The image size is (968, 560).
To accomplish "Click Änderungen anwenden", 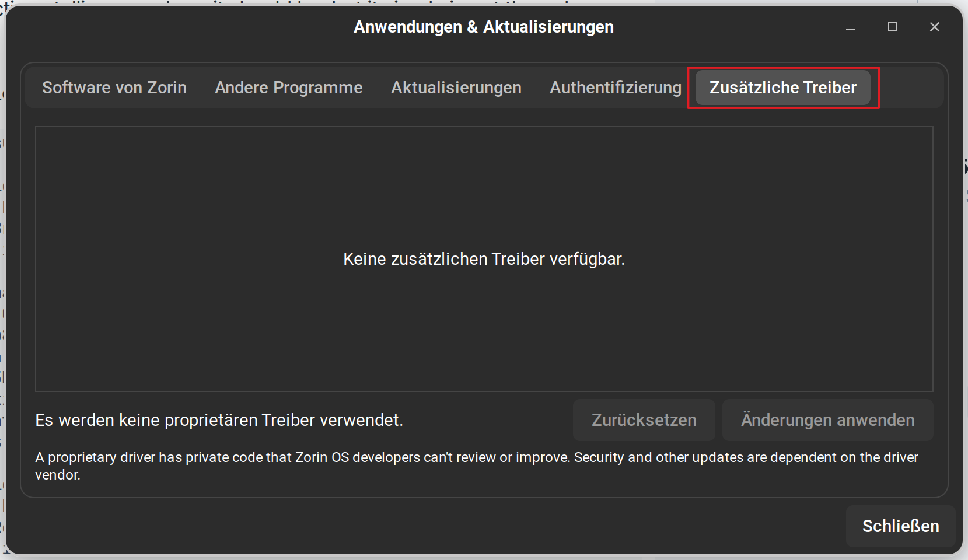I will (x=827, y=420).
